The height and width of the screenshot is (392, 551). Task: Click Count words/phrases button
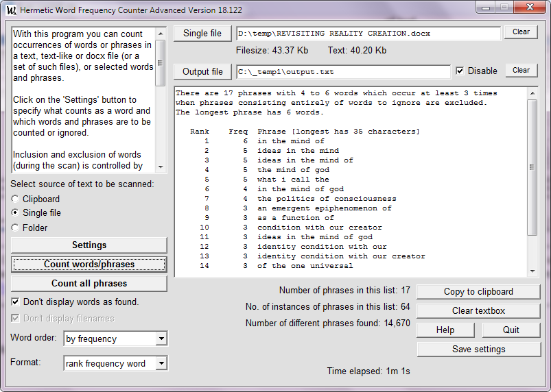pyautogui.click(x=89, y=265)
